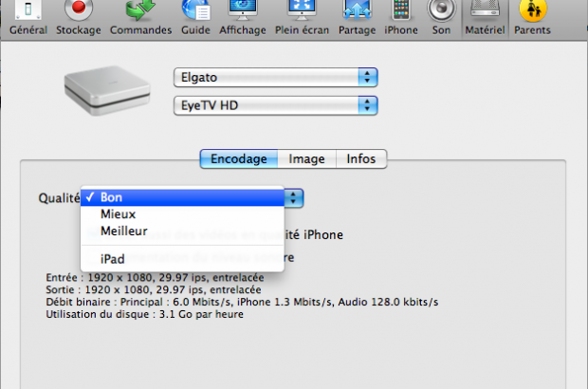Switch to the Image tab
This screenshot has width=588, height=389.
307,159
